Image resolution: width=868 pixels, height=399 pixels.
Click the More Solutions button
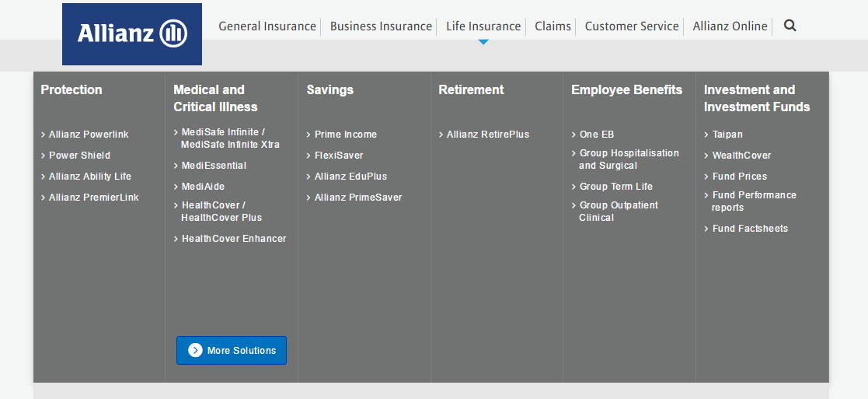(232, 351)
